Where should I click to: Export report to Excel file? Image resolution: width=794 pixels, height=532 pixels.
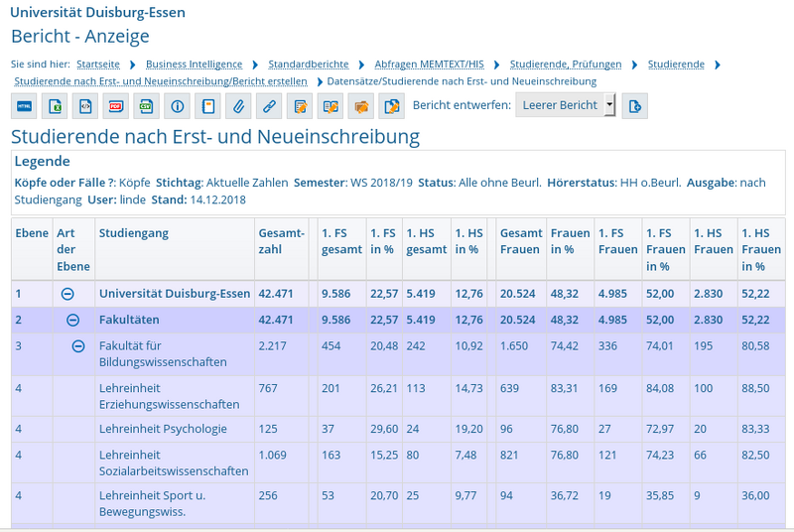(x=55, y=106)
